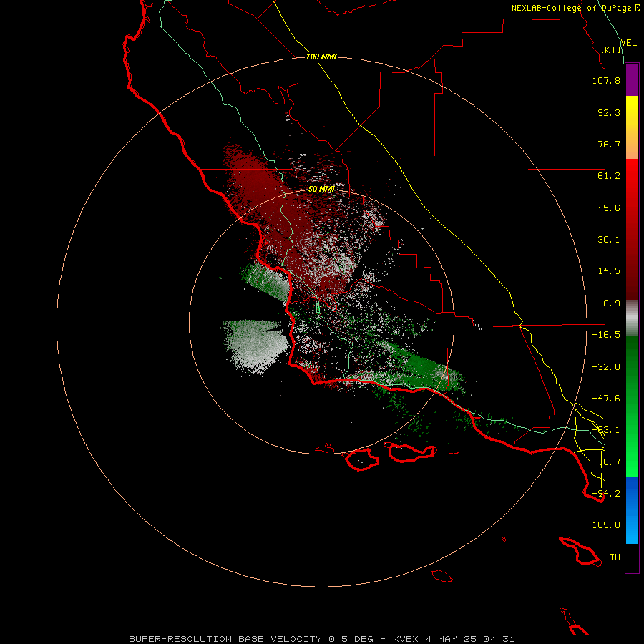Click the 14.5 velocity scale value

click(x=609, y=271)
